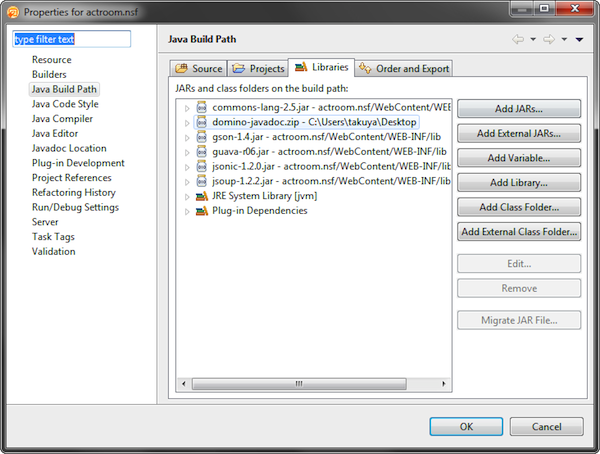
Task: Select Task Tags category
Action: click(53, 237)
